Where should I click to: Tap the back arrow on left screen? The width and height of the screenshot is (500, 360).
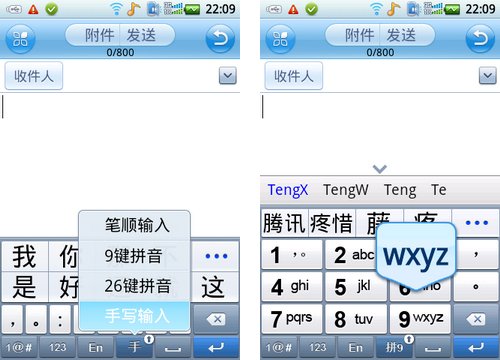(x=220, y=39)
